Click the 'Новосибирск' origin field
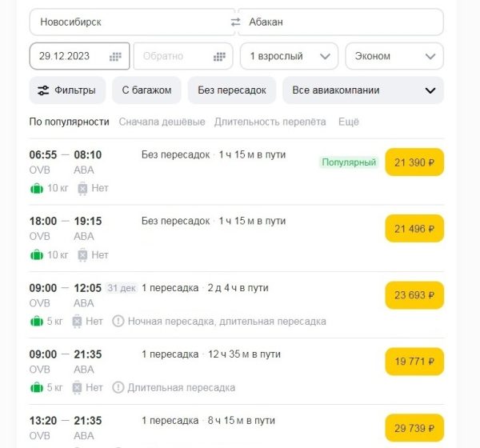The width and height of the screenshot is (480, 448). (x=128, y=22)
